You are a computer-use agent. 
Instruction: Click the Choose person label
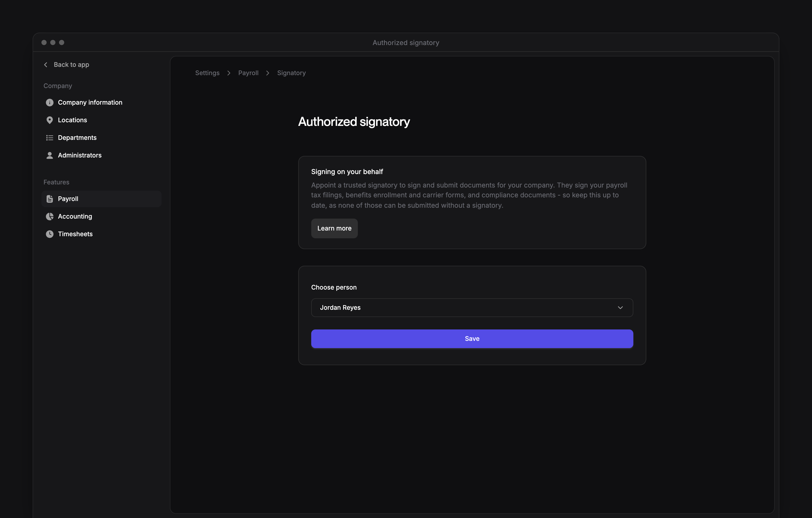[334, 287]
